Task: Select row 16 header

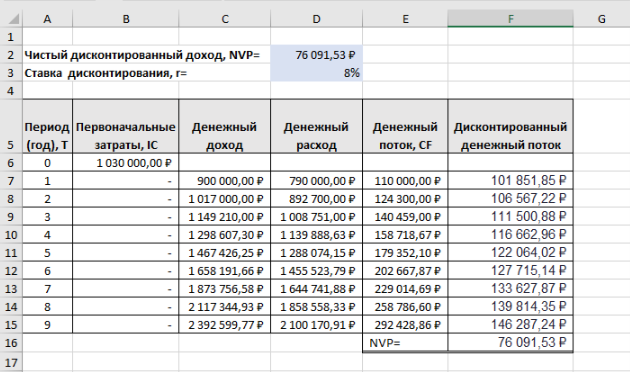Action: 11,343
